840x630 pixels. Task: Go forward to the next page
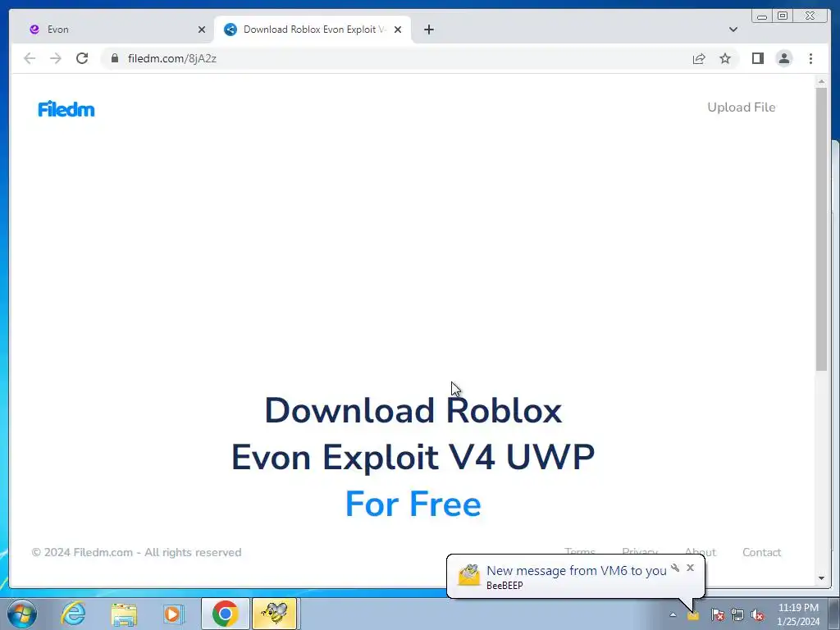tap(56, 58)
